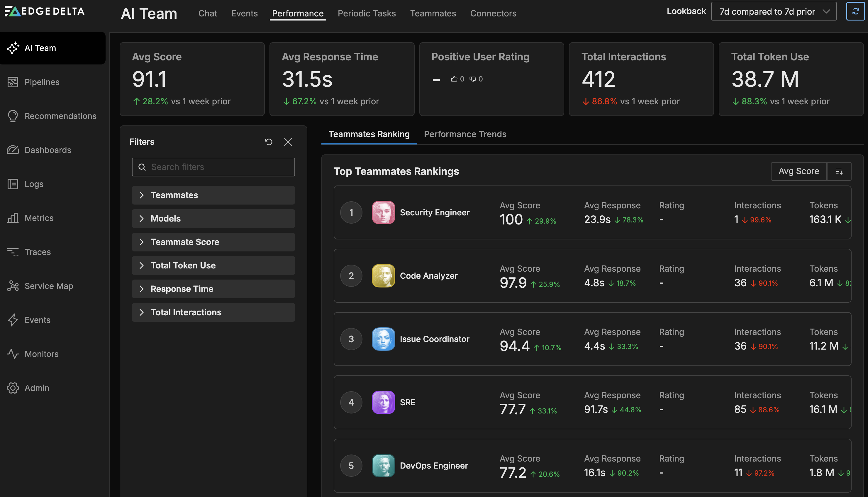Image resolution: width=868 pixels, height=497 pixels.
Task: Open the Admin gear in sidebar
Action: [13, 388]
